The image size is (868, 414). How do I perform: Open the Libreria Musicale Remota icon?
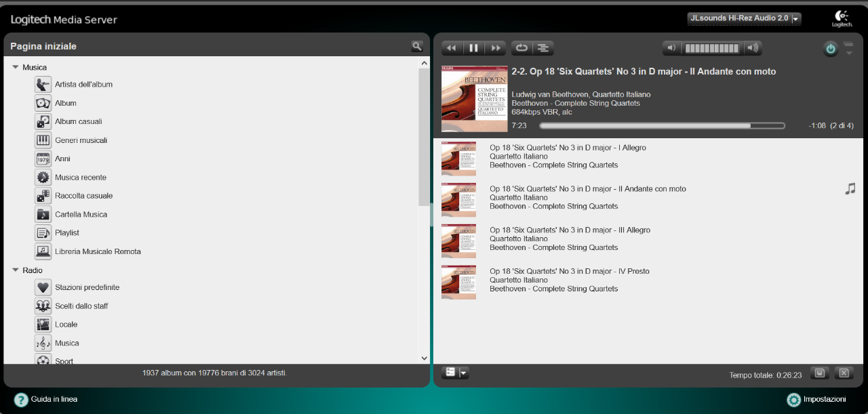click(x=43, y=251)
